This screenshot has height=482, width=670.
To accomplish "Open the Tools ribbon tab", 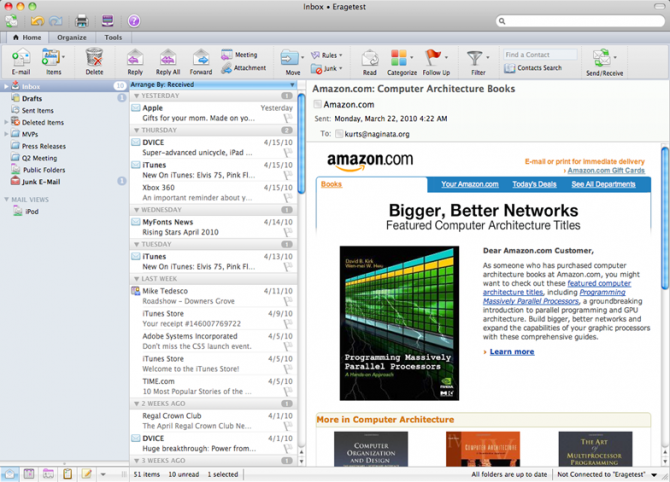I will [113, 37].
